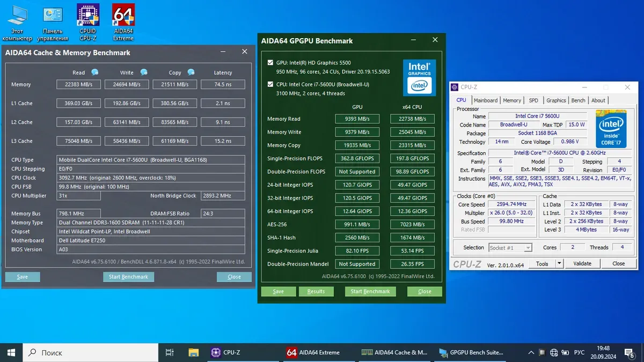Open the Bench tab in CPU-Z
Image resolution: width=644 pixels, height=362 pixels.
click(x=578, y=100)
